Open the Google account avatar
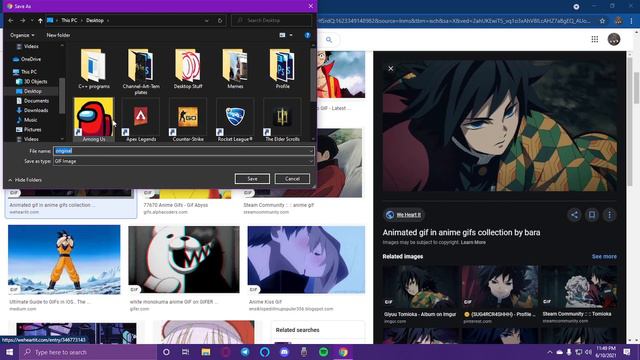640x360 pixels. point(614,39)
